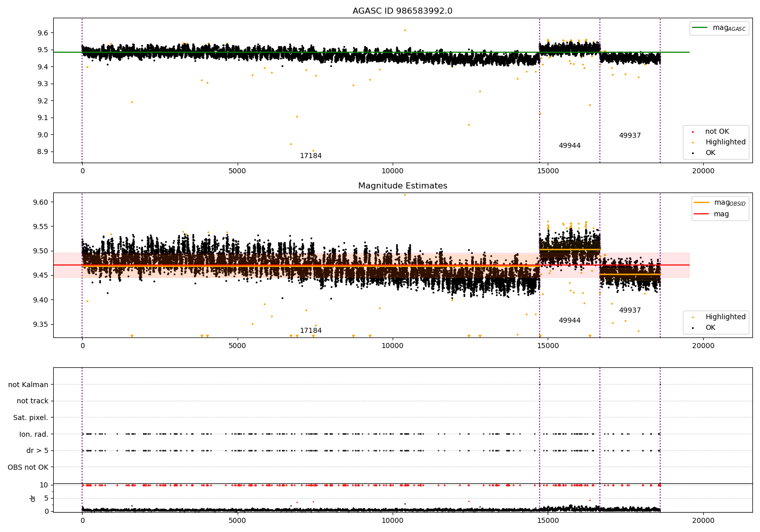The image size is (760, 532).
Task: Click obsid label 17184 in AGASC ID plot
Action: tap(311, 156)
